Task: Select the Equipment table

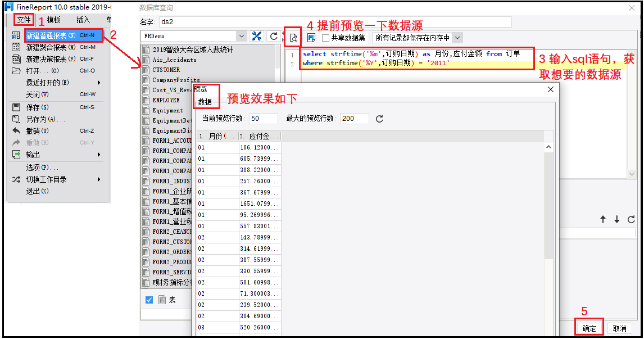Action: 167,111
